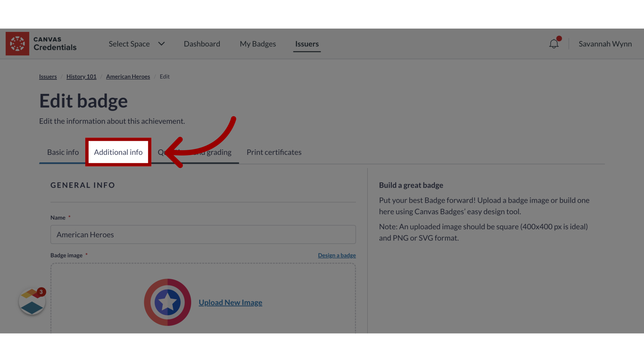Viewport: 644px width, 362px height.
Task: Open the Print certificates tab
Action: click(274, 152)
